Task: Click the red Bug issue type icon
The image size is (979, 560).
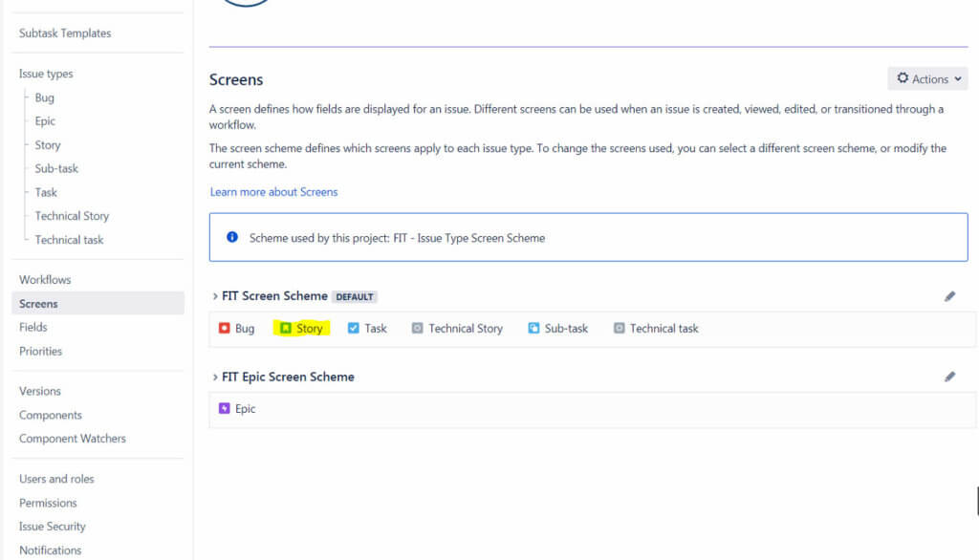Action: tap(224, 328)
